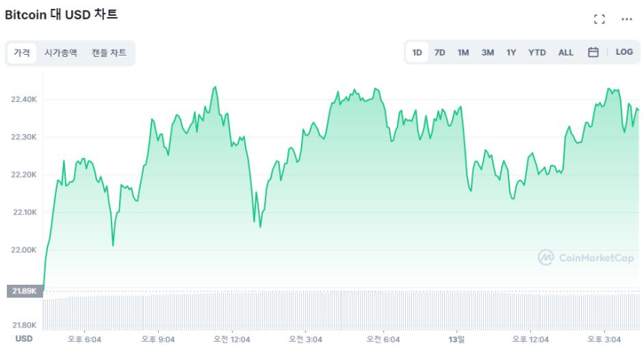Viewport: 644px width, 347px height.
Task: Switch to the 시가총액 tab
Action: tap(61, 53)
